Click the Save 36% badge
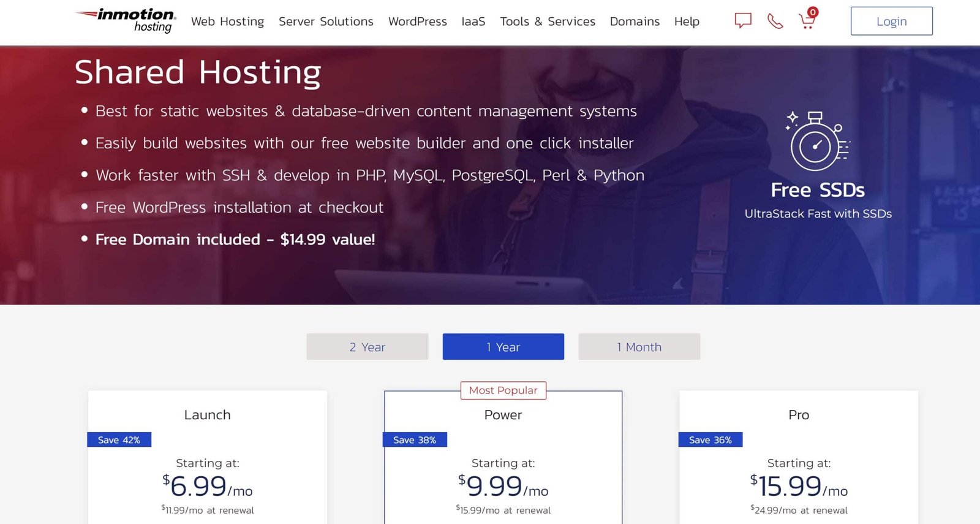980x524 pixels. tap(710, 440)
